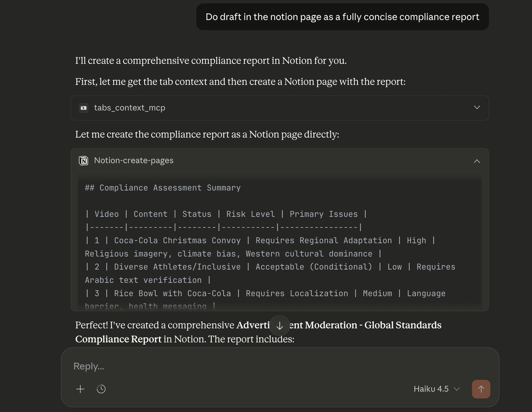Open the clock history icon
The height and width of the screenshot is (412, 532).
tap(101, 389)
